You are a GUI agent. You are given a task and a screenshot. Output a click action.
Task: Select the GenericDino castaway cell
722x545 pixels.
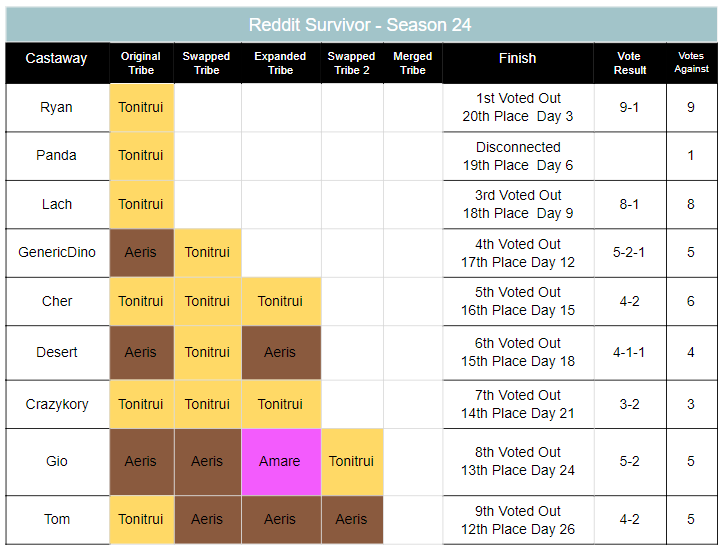56,252
